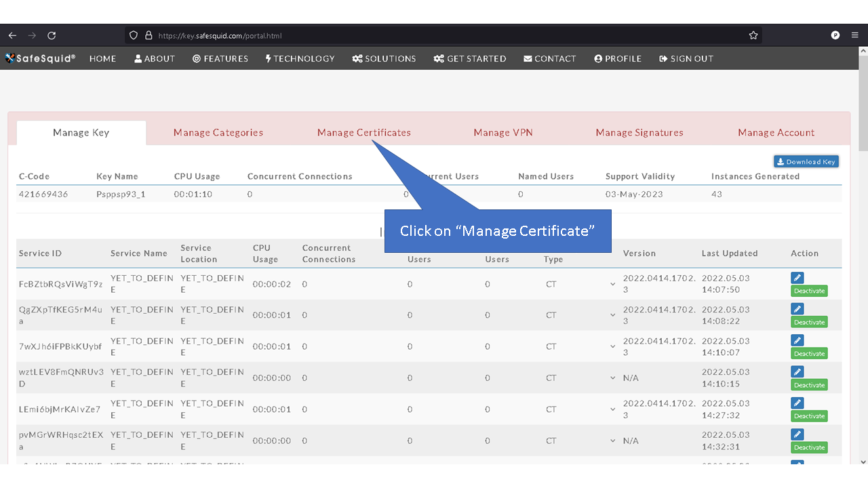Click the Download Key button
This screenshot has height=488, width=868.
point(806,161)
